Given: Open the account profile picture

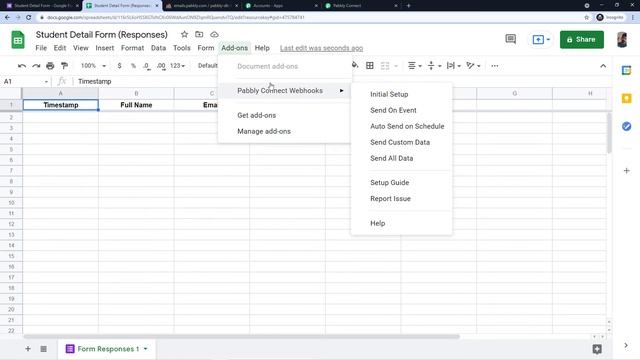Looking at the screenshot, I should pyautogui.click(x=622, y=40).
